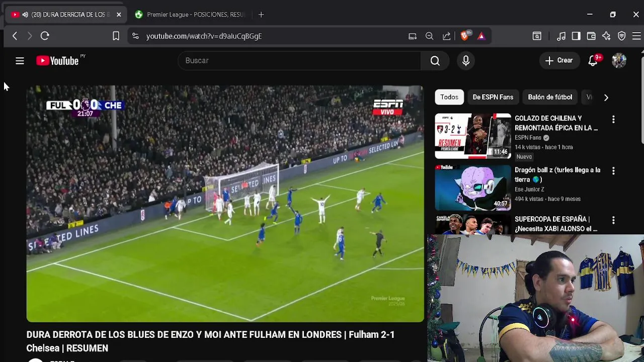Share this page from address bar
644x362 pixels.
click(446, 36)
